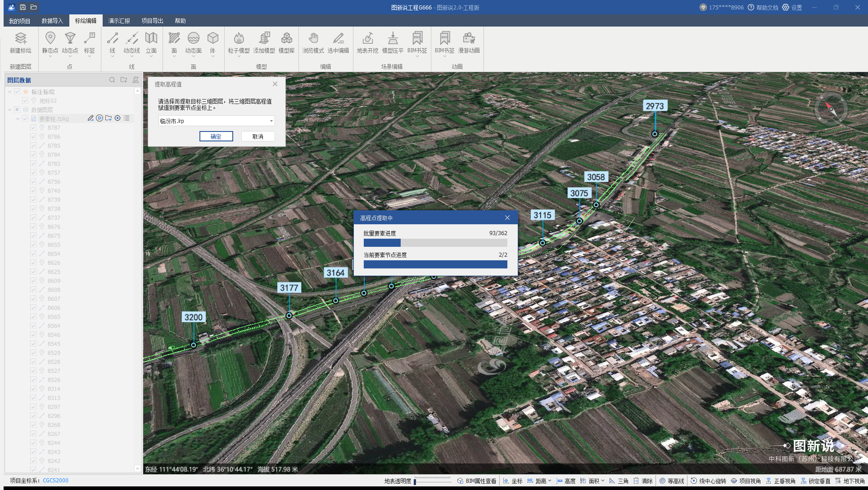
Task: Click the open folder icon in title bar
Action: (34, 7)
